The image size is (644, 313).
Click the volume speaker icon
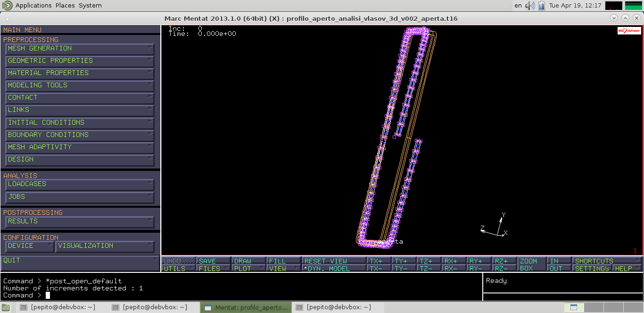530,6
